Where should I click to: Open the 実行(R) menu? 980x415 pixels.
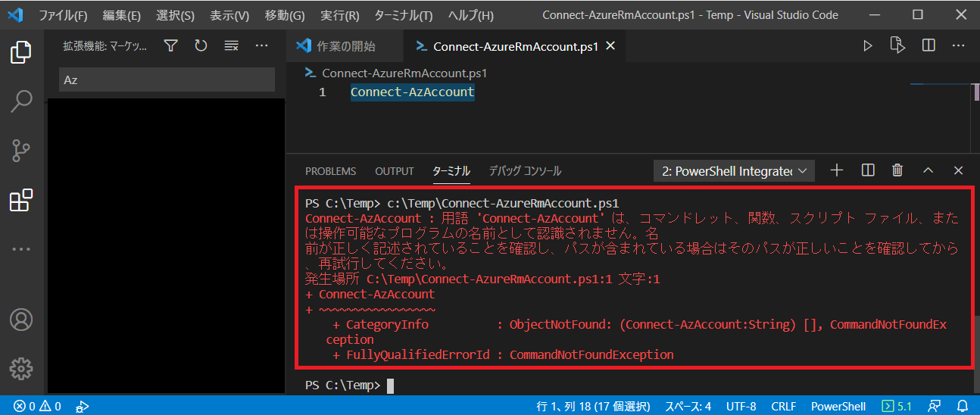[x=340, y=15]
